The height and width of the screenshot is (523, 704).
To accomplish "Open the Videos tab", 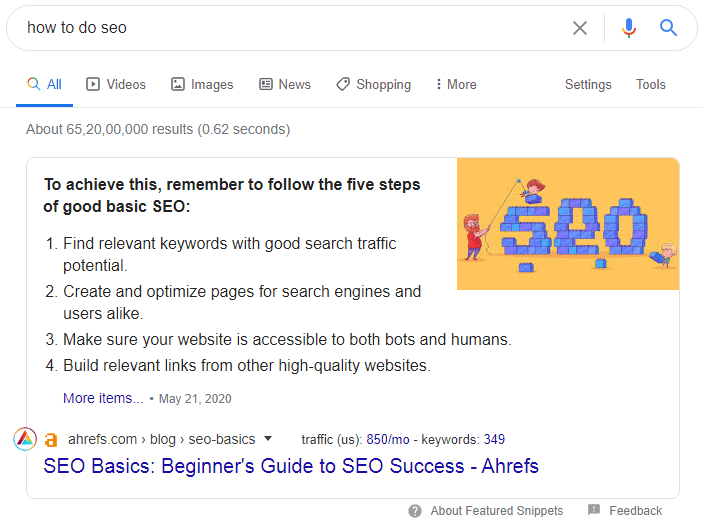I will click(x=116, y=84).
